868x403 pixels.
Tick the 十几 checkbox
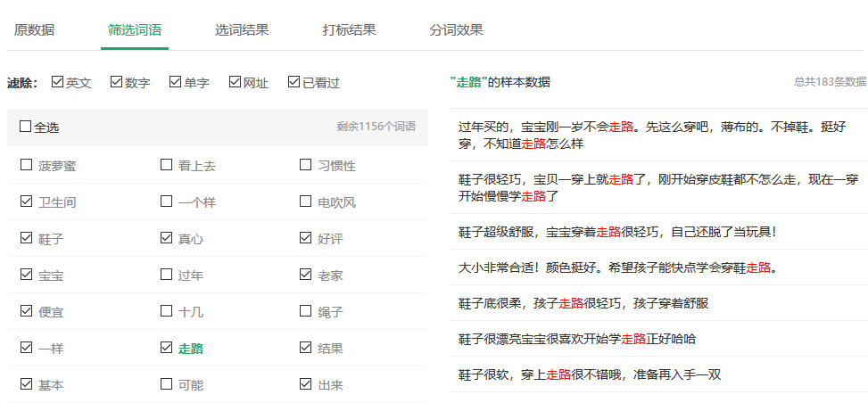coord(166,310)
